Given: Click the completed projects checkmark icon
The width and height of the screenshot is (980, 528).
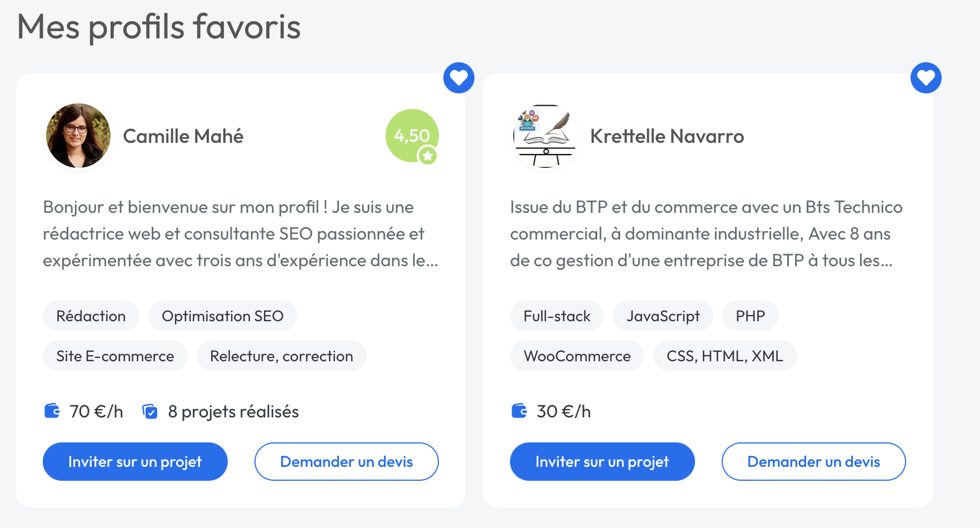Looking at the screenshot, I should click(x=150, y=411).
